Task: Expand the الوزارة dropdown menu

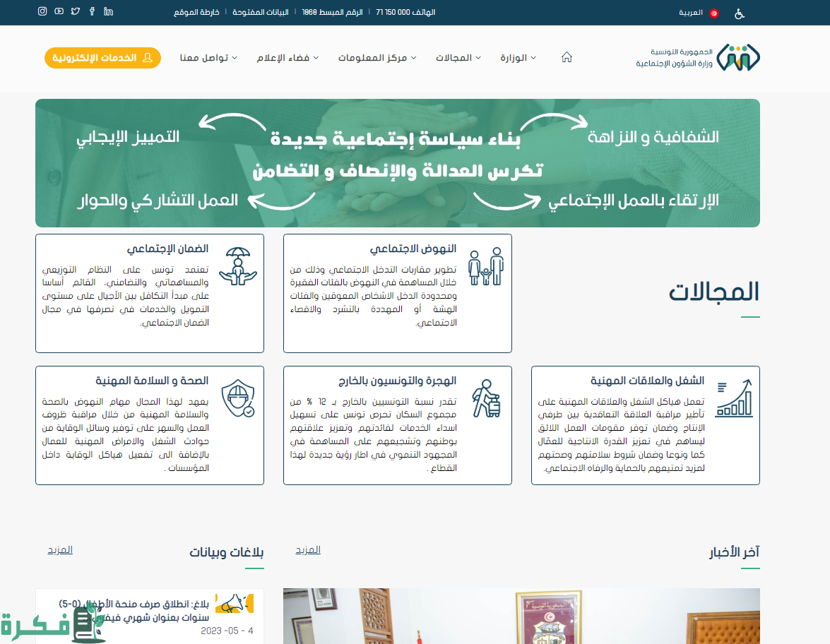Action: click(518, 58)
